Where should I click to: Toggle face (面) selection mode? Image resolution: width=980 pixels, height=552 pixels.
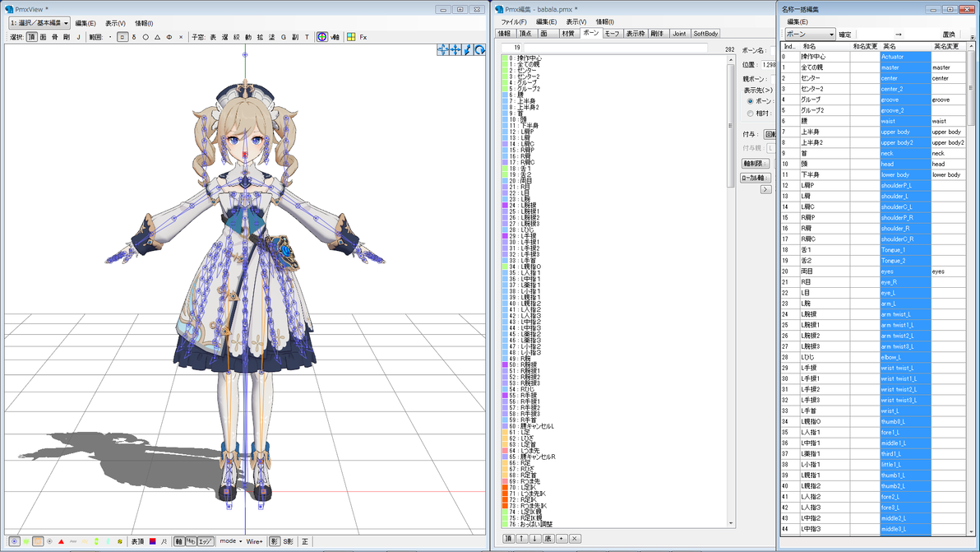tap(43, 38)
